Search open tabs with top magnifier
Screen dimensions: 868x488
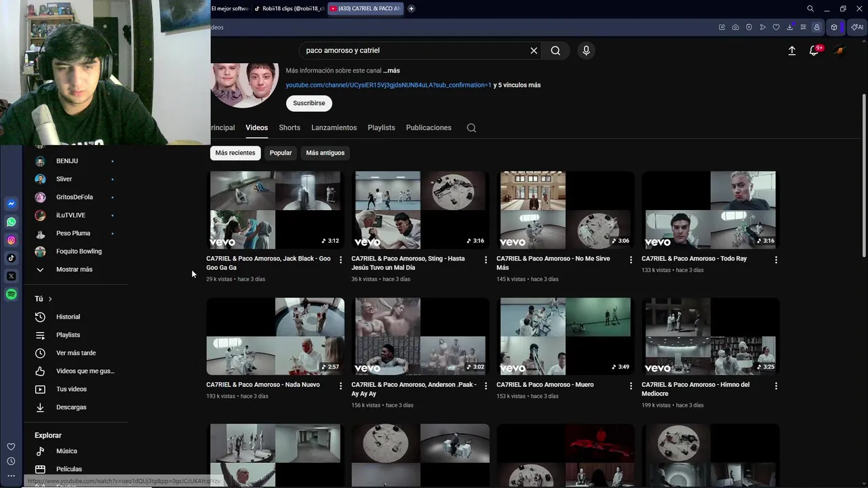(810, 9)
